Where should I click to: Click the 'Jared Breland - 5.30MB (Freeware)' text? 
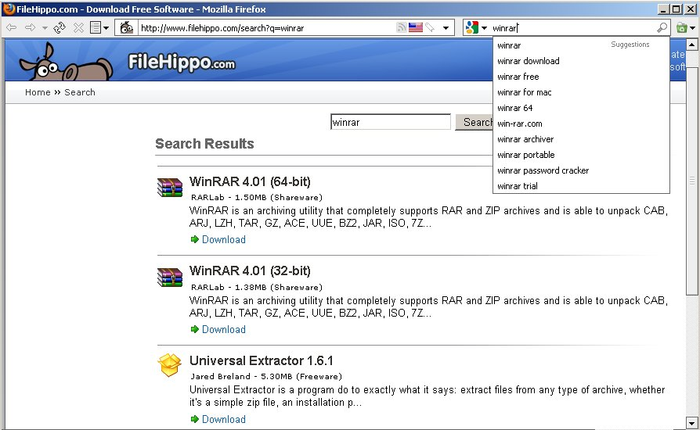coord(266,376)
